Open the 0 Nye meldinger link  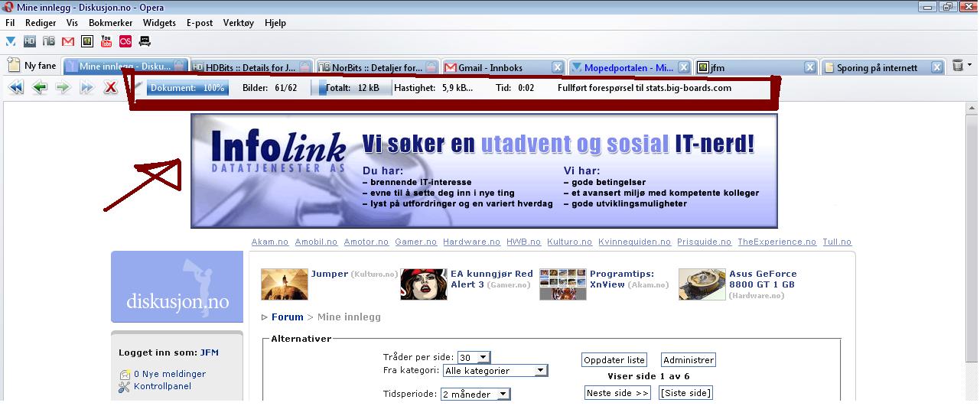click(x=170, y=375)
